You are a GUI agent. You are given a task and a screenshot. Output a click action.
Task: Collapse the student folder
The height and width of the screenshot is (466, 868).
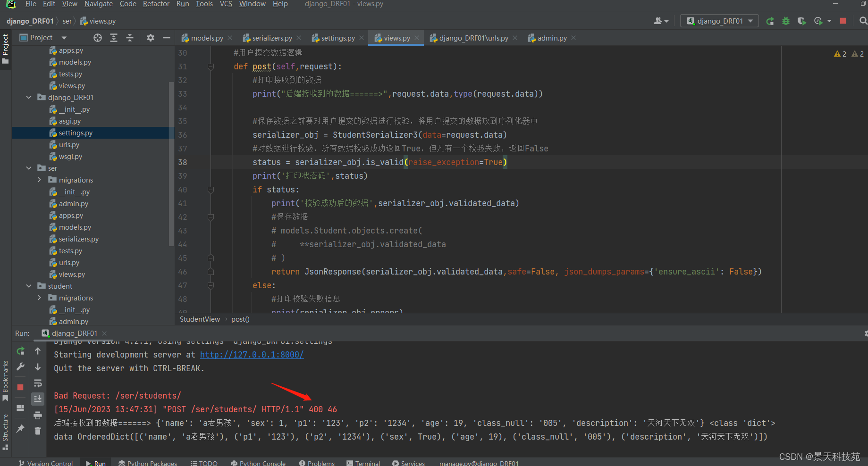click(29, 286)
